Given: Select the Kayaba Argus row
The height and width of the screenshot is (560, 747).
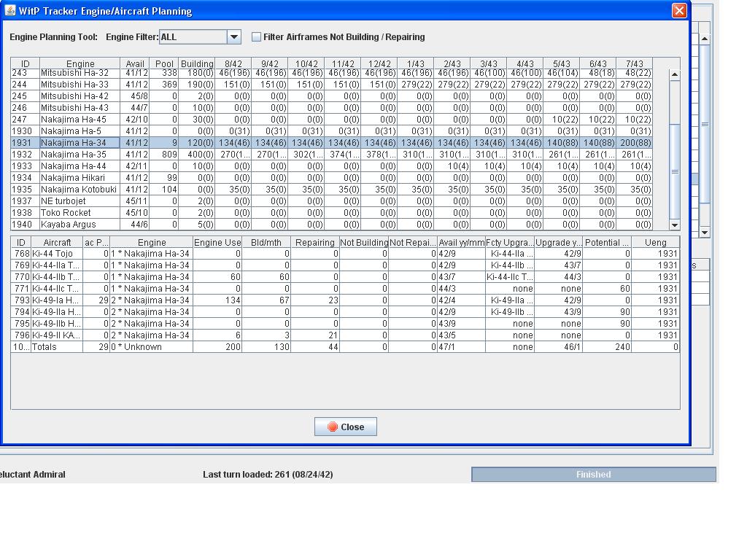Looking at the screenshot, I should click(332, 225).
